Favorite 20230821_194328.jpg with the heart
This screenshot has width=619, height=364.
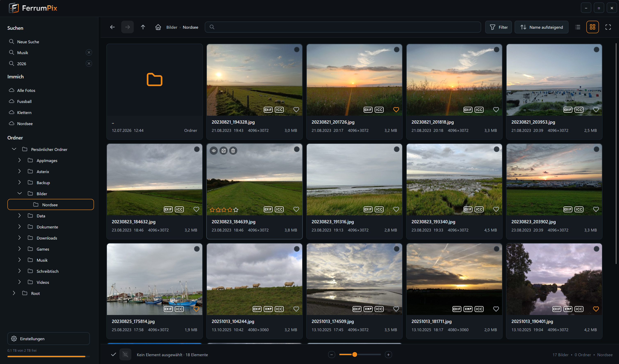coord(296,110)
